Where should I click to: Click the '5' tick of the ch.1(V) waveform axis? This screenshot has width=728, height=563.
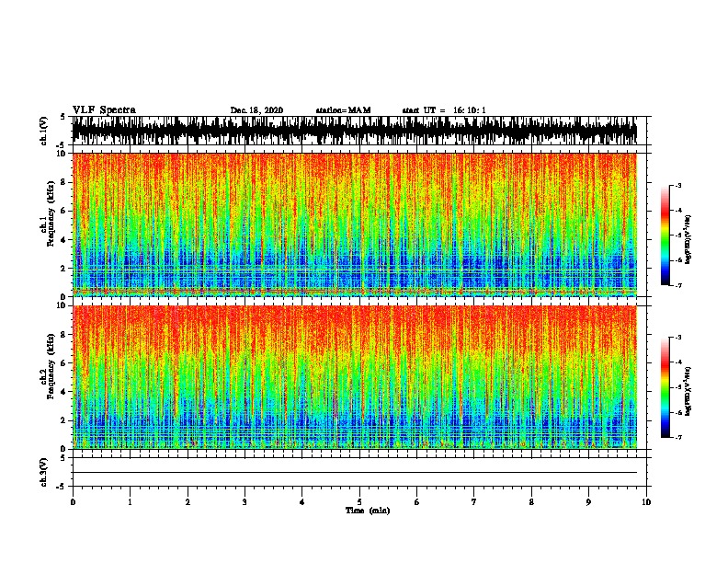pos(63,117)
